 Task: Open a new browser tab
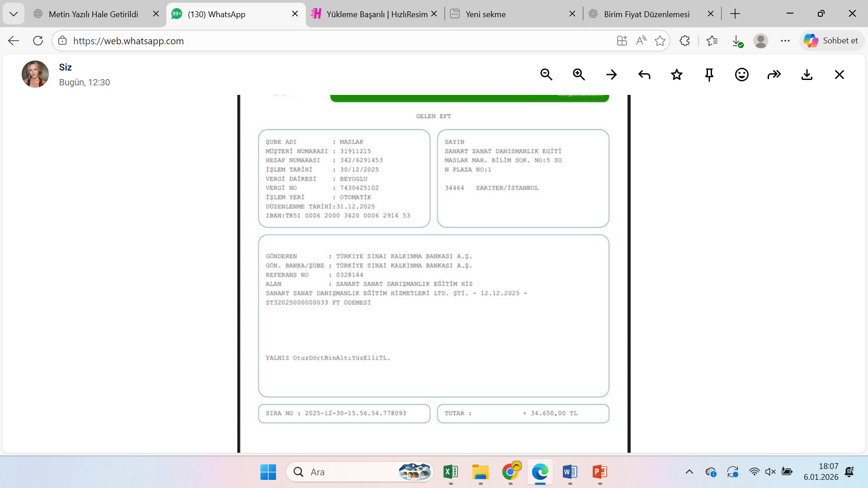[x=735, y=14]
